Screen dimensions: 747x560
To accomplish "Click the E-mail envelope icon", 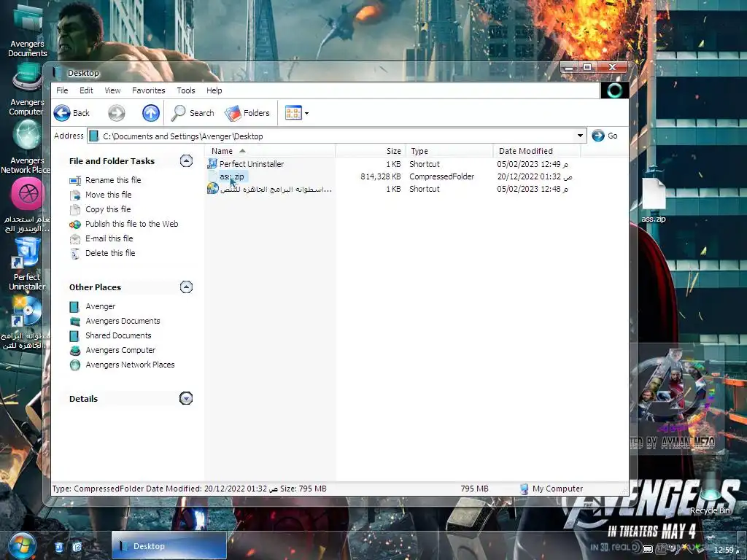I will click(x=75, y=239).
